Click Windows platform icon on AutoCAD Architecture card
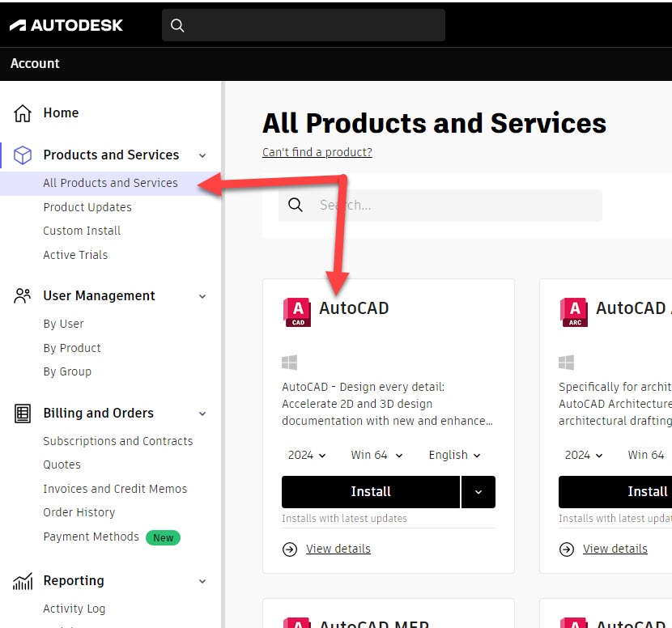The image size is (672, 628). click(566, 363)
